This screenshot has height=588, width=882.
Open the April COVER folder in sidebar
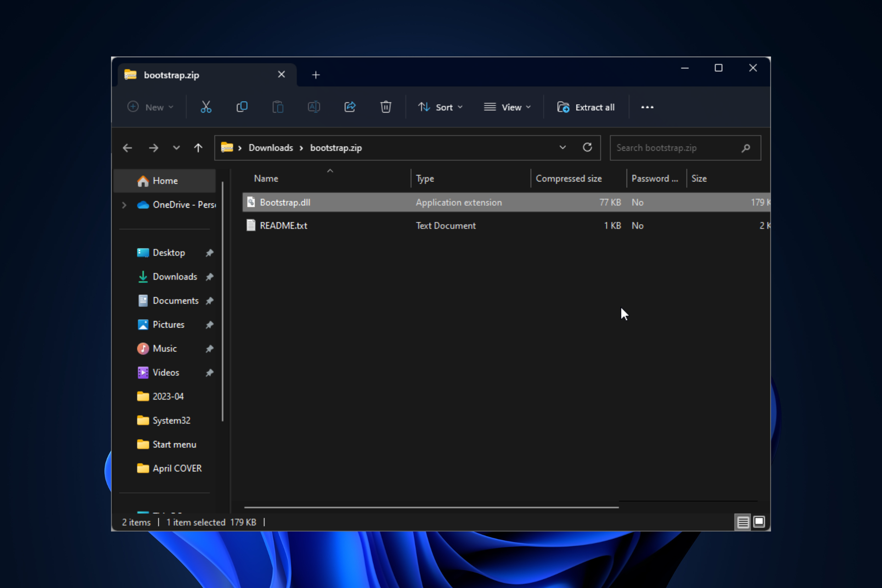[170, 468]
